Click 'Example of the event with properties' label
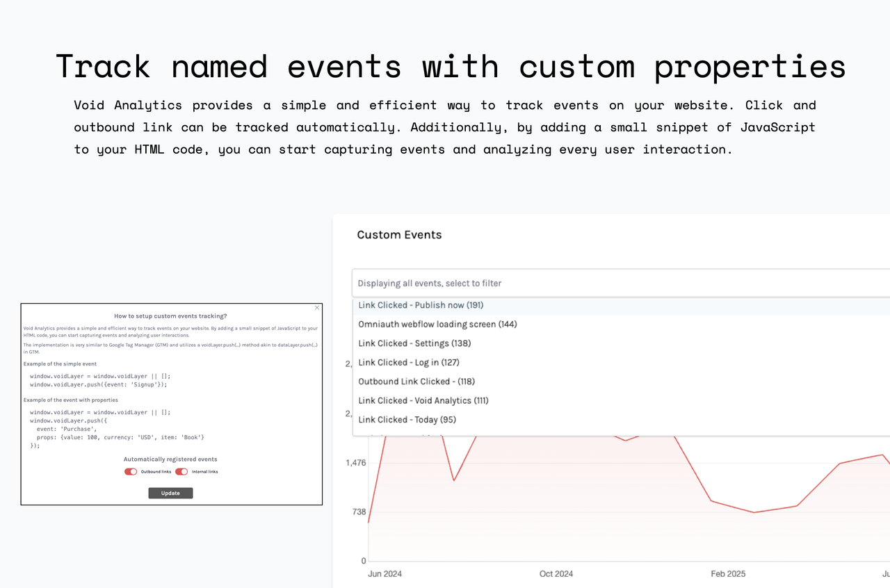The width and height of the screenshot is (890, 588). click(71, 400)
